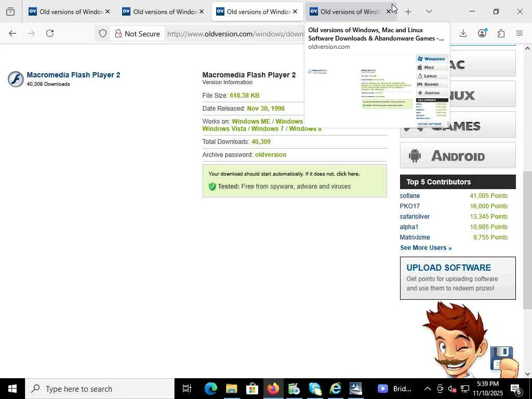
Task: Open the Firefox account icon
Action: 482,33
